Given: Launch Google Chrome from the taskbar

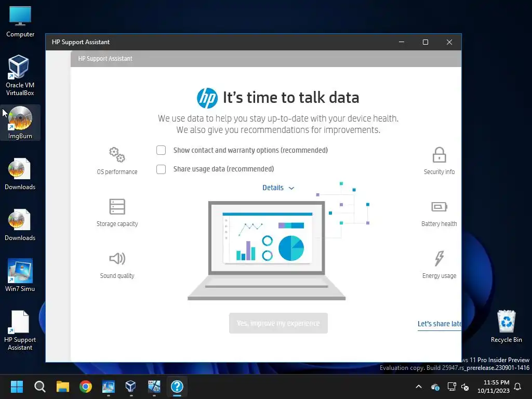Looking at the screenshot, I should 86,387.
